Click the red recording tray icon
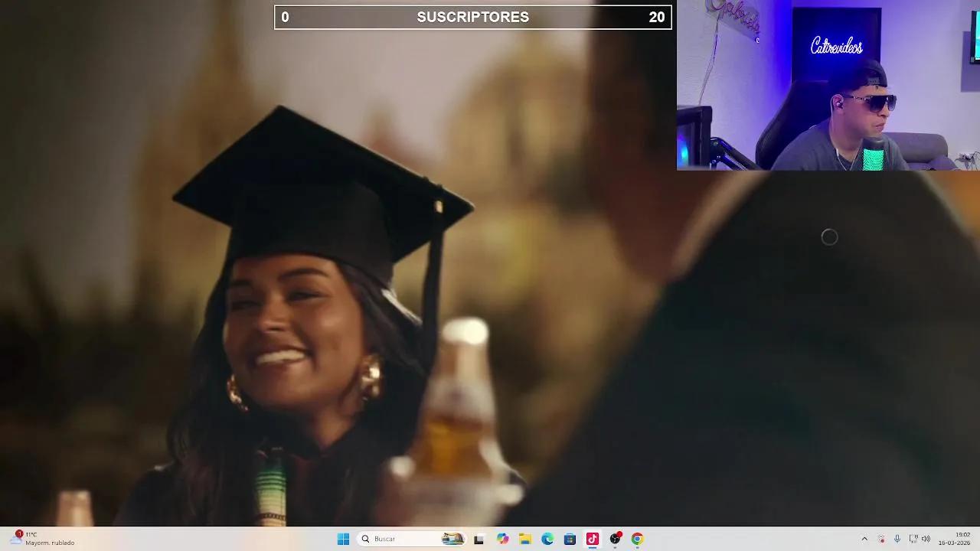 point(881,539)
